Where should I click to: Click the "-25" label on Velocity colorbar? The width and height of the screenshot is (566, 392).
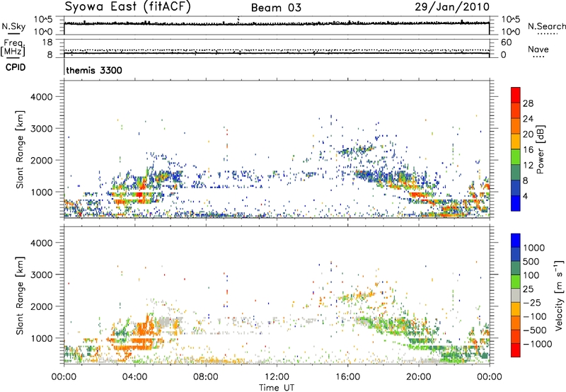tap(532, 303)
